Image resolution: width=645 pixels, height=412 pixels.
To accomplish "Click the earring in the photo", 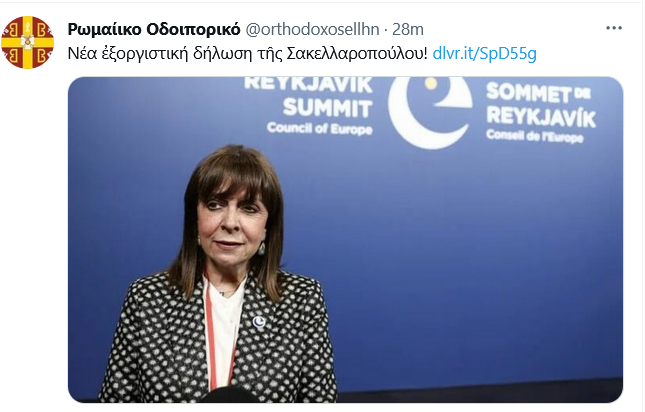I will [262, 248].
